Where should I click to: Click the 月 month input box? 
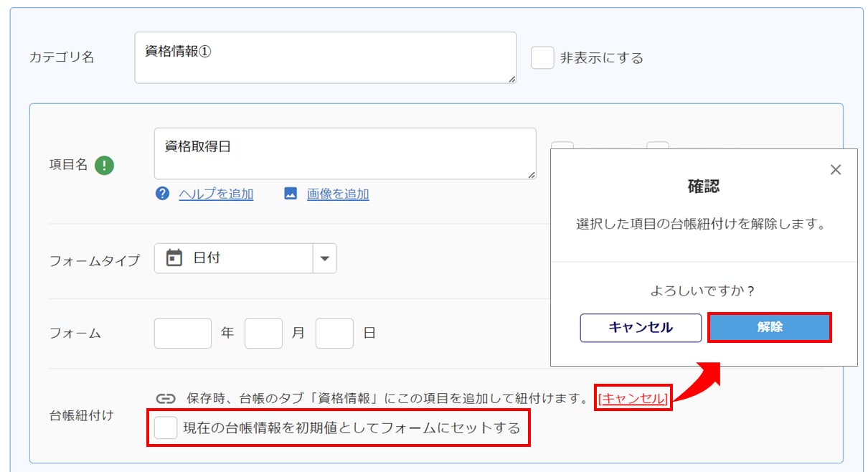coord(263,334)
